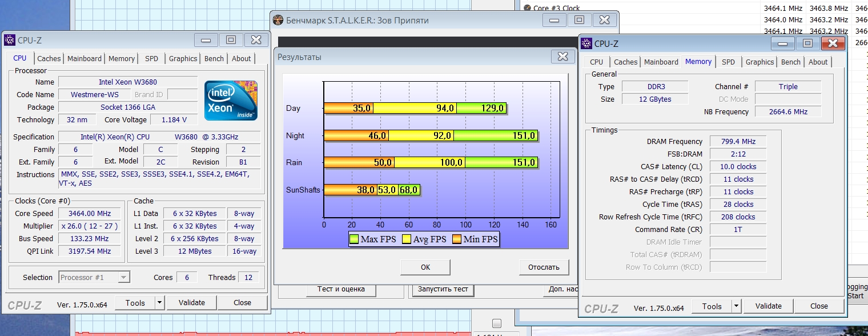Open Graphics tab in left CPU-Z

click(183, 58)
